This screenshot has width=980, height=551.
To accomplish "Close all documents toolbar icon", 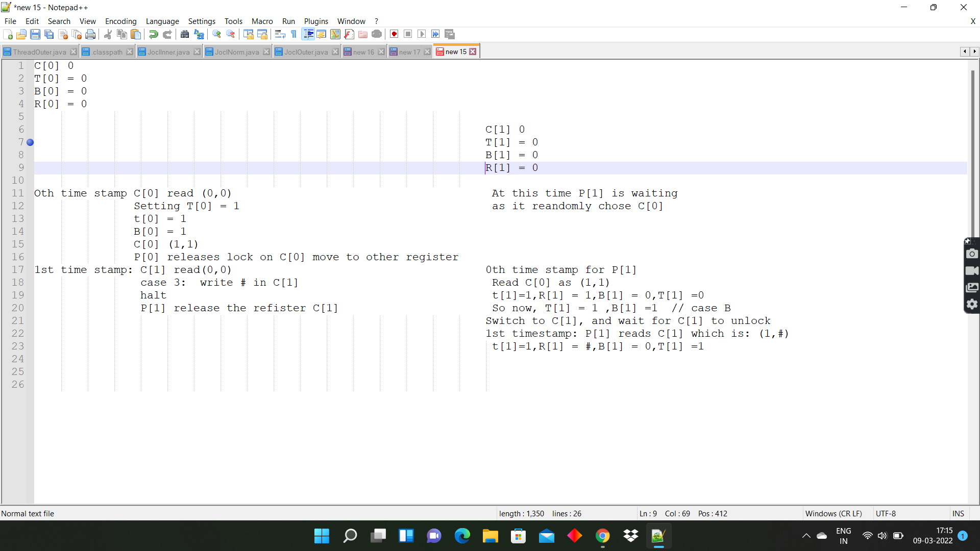I will click(77, 34).
